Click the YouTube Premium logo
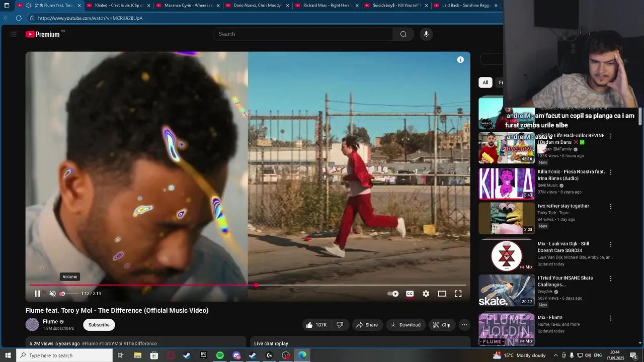644x362 pixels. [x=43, y=34]
